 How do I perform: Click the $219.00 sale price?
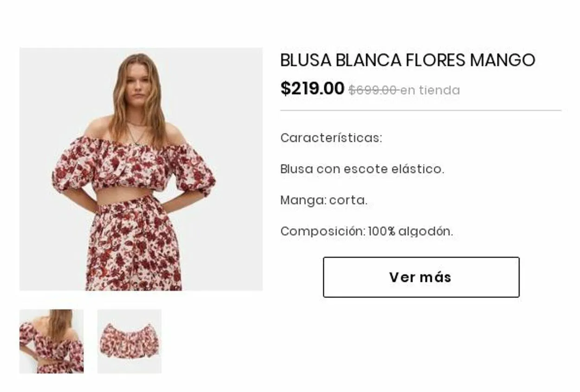coord(312,88)
